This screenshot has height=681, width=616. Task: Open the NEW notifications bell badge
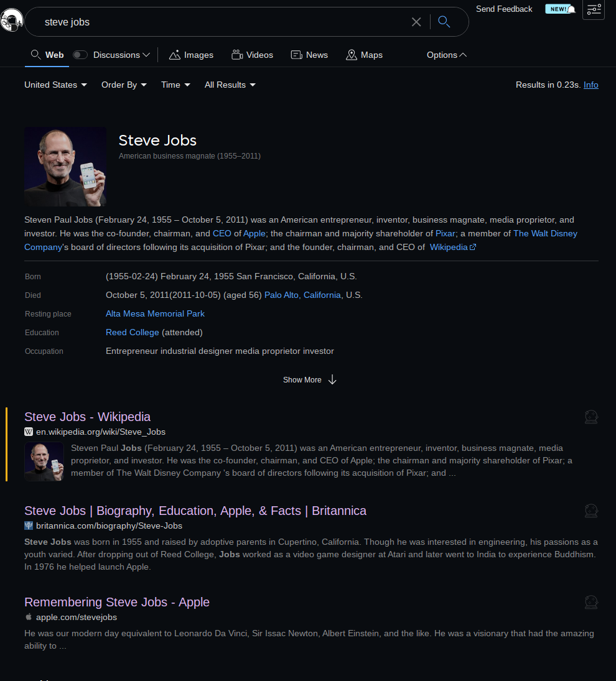[561, 9]
